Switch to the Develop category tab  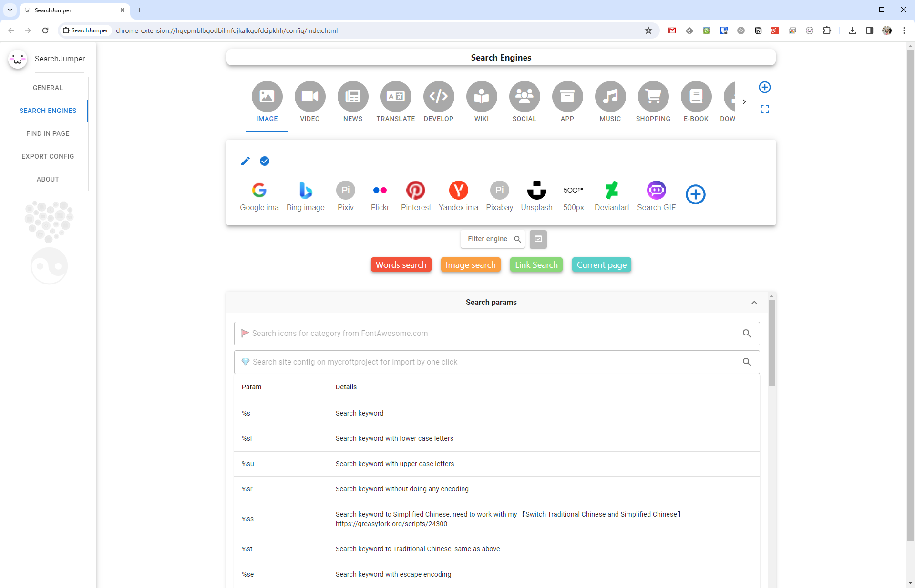coord(439,102)
